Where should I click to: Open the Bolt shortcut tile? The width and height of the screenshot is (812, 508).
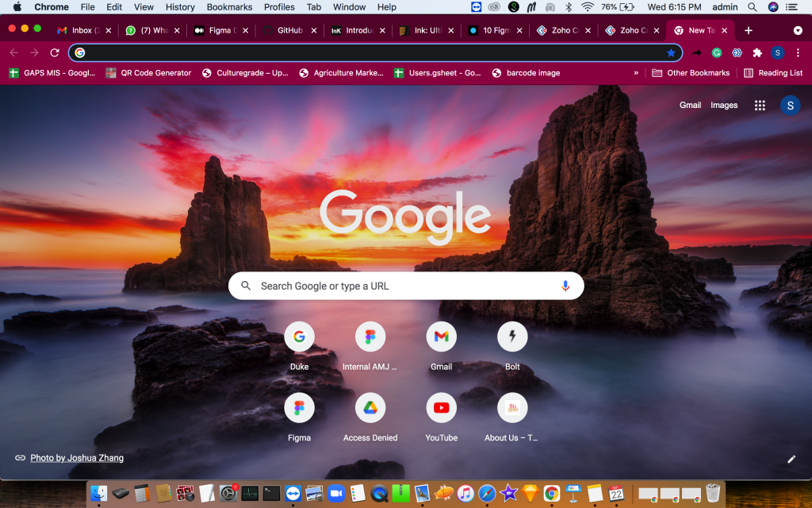click(512, 337)
